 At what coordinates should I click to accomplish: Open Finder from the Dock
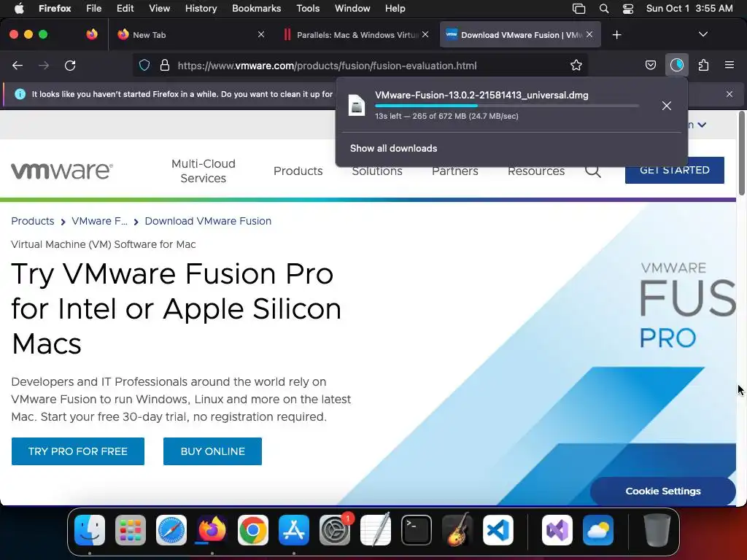90,530
